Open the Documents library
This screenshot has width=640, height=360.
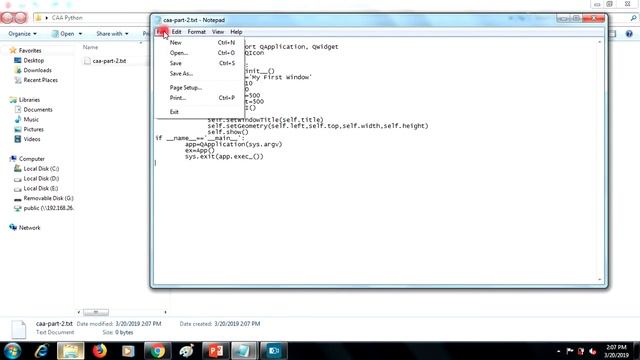pyautogui.click(x=33, y=109)
